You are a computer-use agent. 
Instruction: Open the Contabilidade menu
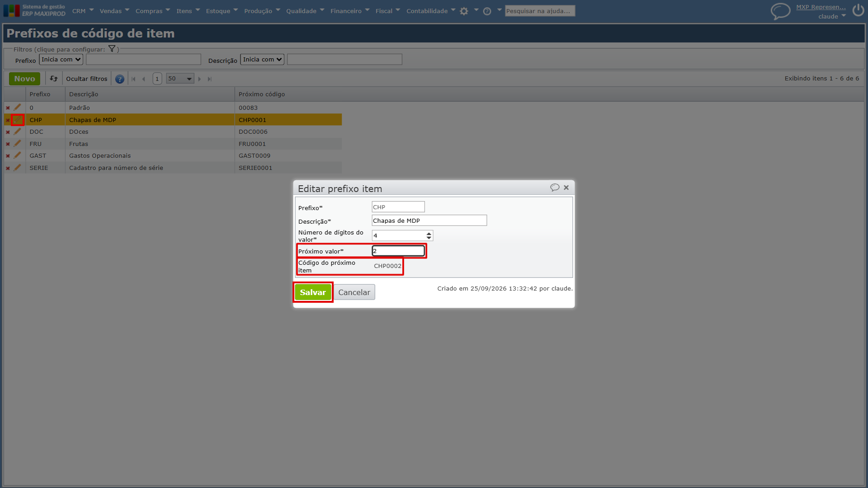tap(431, 11)
